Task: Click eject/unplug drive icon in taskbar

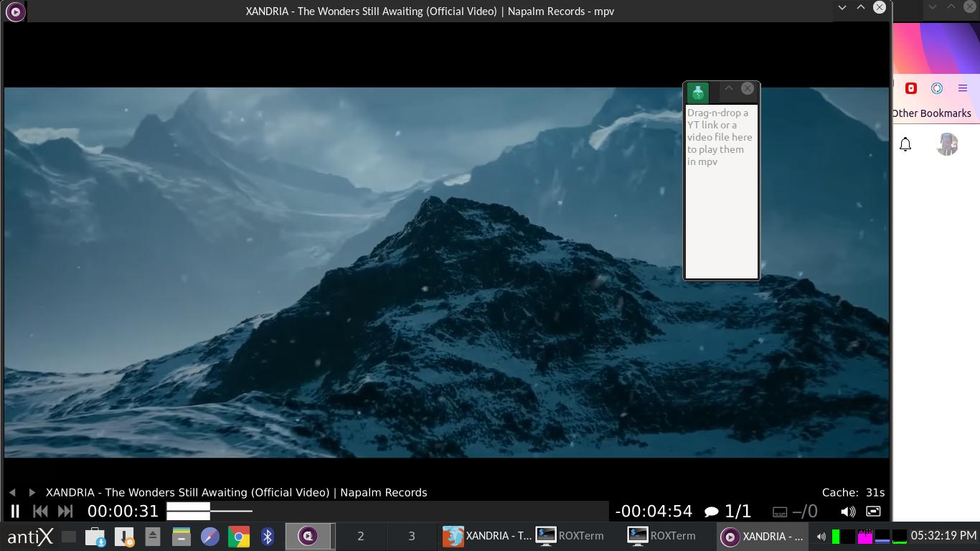Action: (x=152, y=536)
